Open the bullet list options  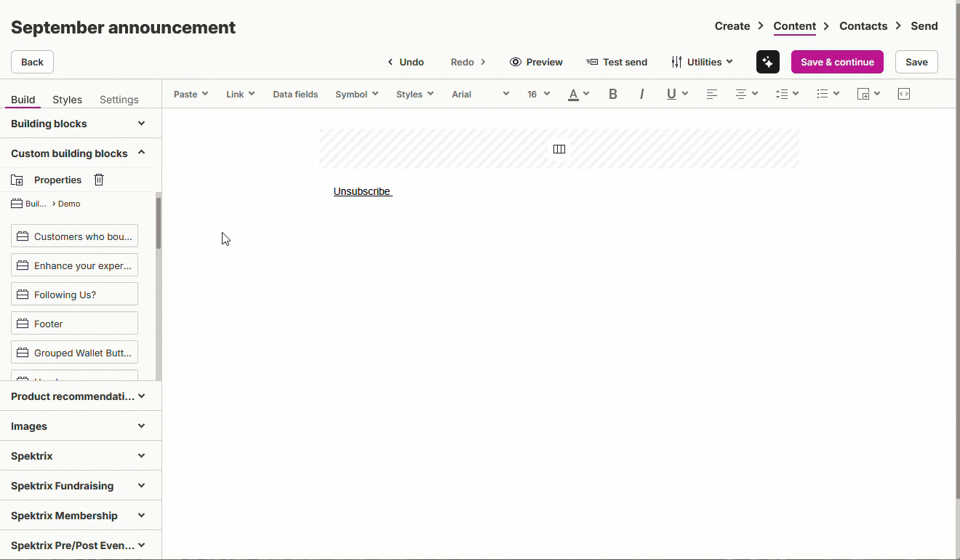(828, 94)
